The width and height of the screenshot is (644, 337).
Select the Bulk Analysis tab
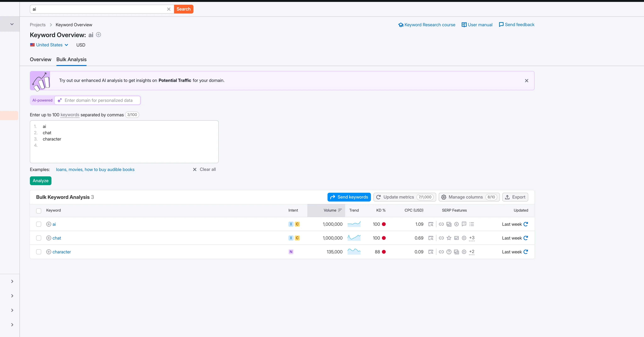[72, 59]
